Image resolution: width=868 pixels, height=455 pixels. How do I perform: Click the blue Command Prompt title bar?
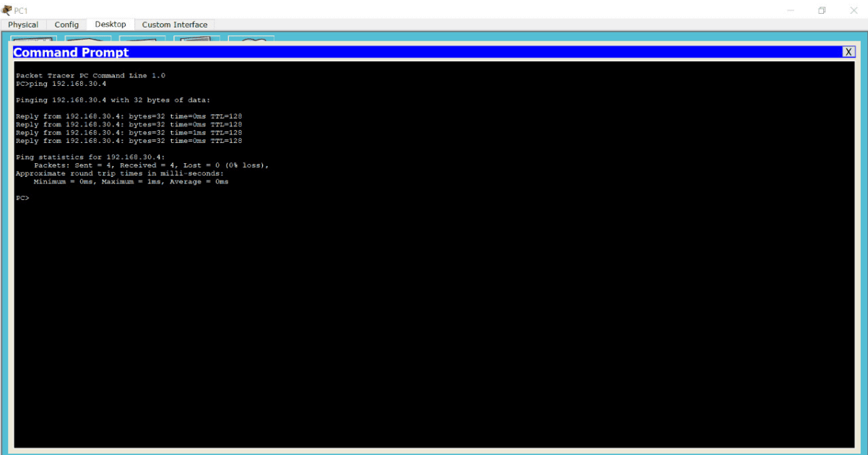point(433,52)
